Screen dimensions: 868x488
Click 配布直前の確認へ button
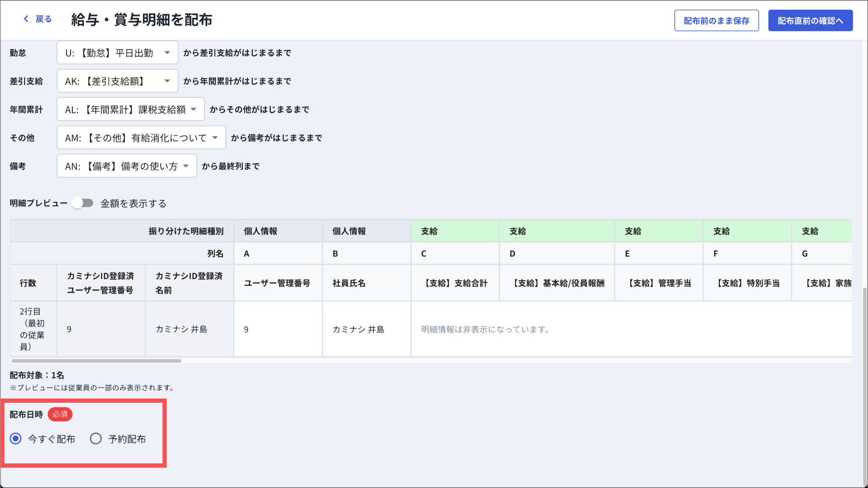(x=810, y=21)
